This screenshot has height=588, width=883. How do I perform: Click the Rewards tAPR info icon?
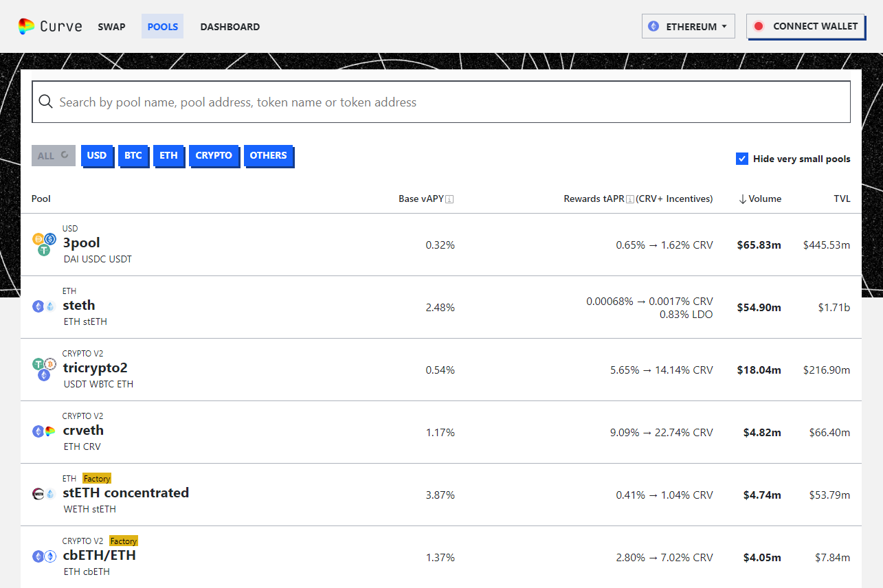point(629,199)
